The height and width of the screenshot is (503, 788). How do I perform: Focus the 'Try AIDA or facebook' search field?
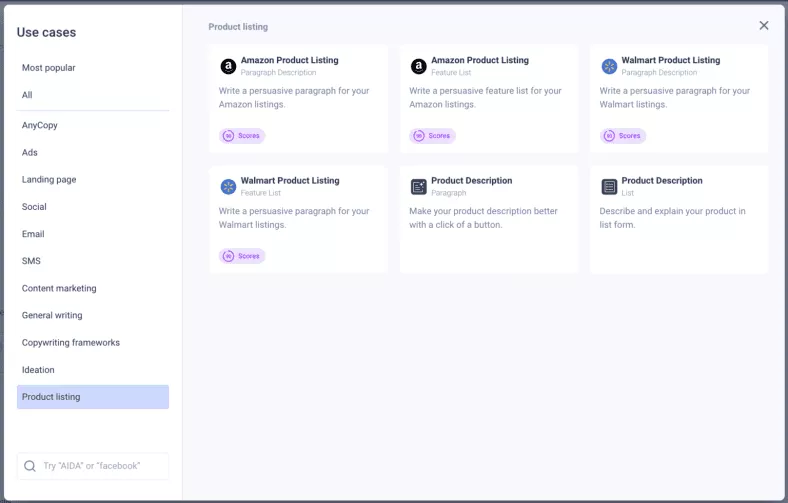(93, 466)
